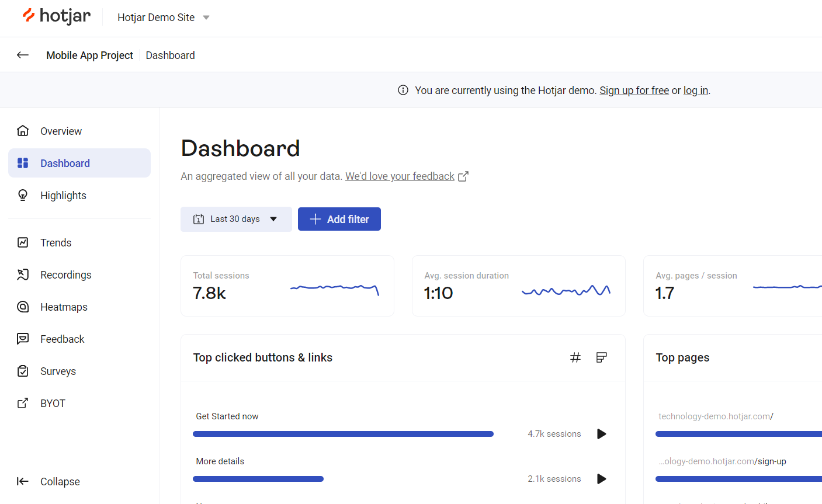Image resolution: width=822 pixels, height=504 pixels.
Task: Open the Avg. session duration card
Action: tap(519, 286)
